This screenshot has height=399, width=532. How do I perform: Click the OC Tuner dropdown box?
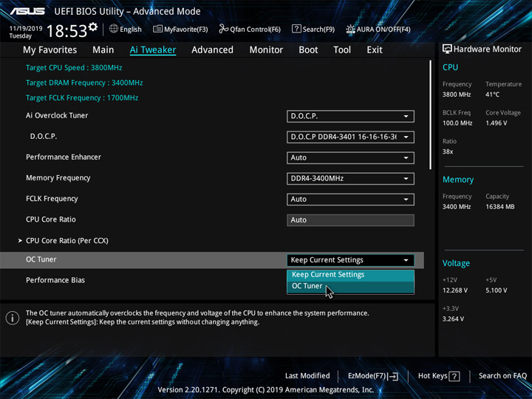(350, 260)
